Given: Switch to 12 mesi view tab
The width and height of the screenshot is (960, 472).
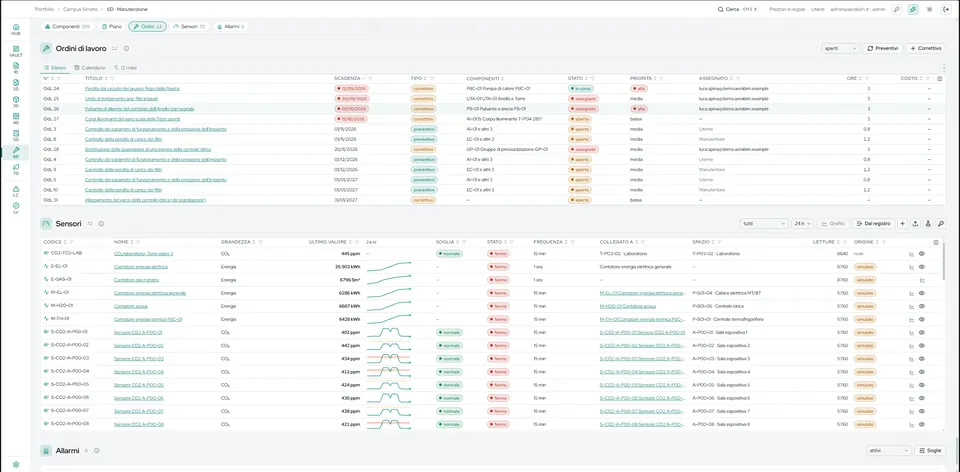Looking at the screenshot, I should pos(126,67).
